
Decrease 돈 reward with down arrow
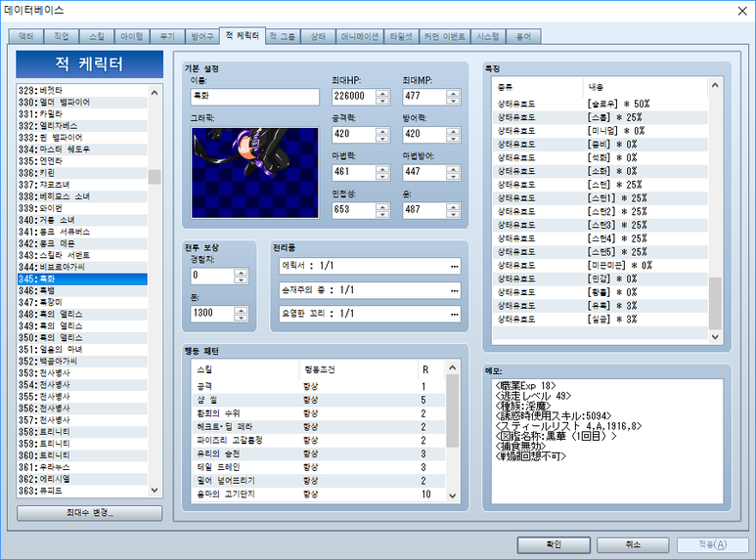[x=241, y=317]
